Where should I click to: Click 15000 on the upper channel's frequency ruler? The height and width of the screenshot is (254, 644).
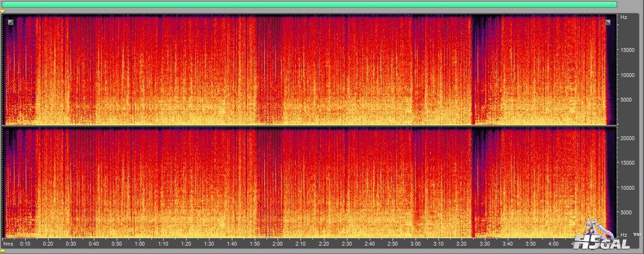pos(627,50)
